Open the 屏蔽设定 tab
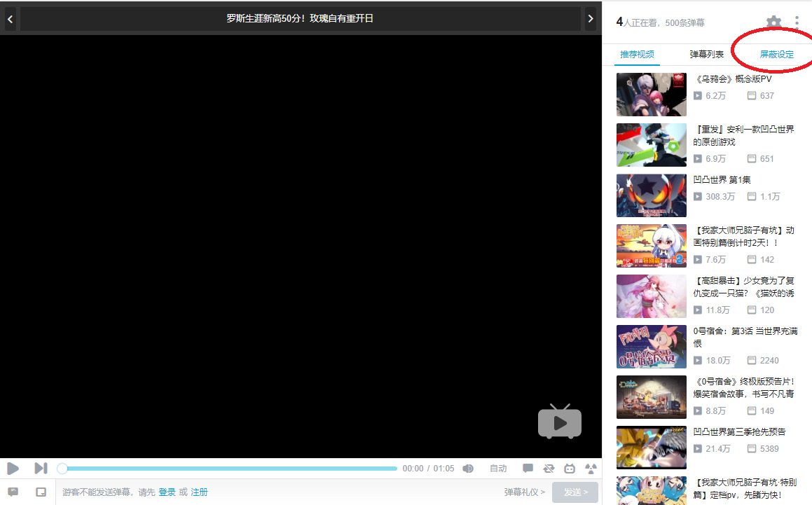This screenshot has height=505, width=812. pyautogui.click(x=777, y=55)
